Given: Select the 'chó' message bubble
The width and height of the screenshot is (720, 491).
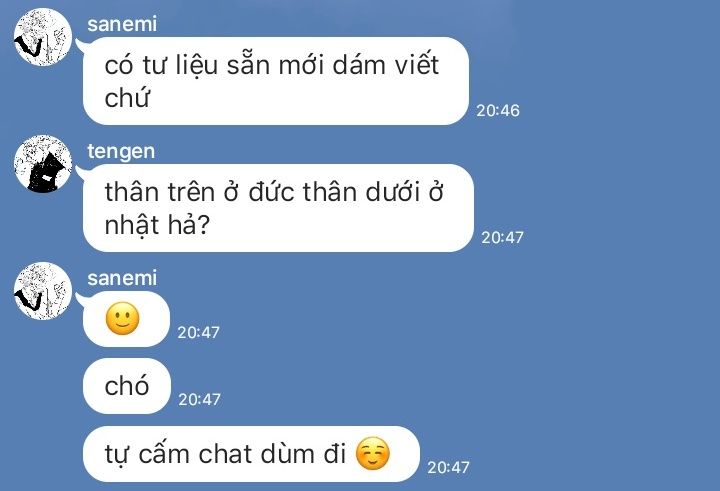Looking at the screenshot, I should (127, 386).
